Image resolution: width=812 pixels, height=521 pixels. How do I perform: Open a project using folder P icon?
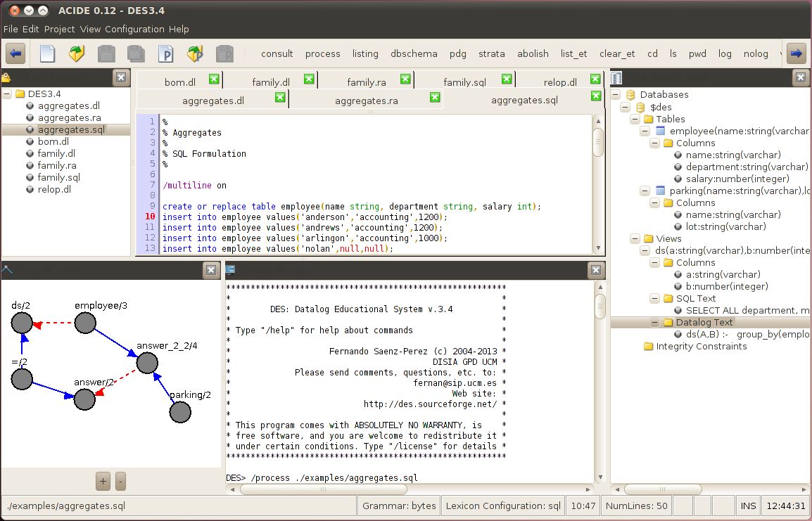(195, 53)
